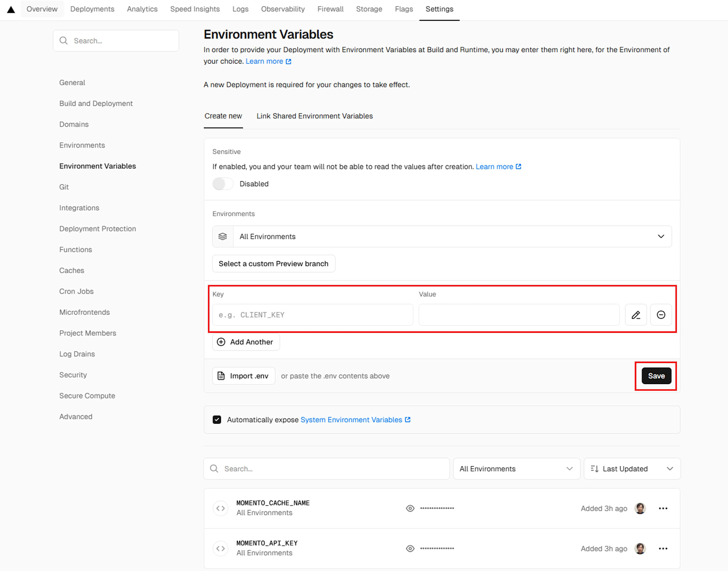Viewport: 728px width, 571px height.
Task: Open Caches settings
Action: [72, 271]
